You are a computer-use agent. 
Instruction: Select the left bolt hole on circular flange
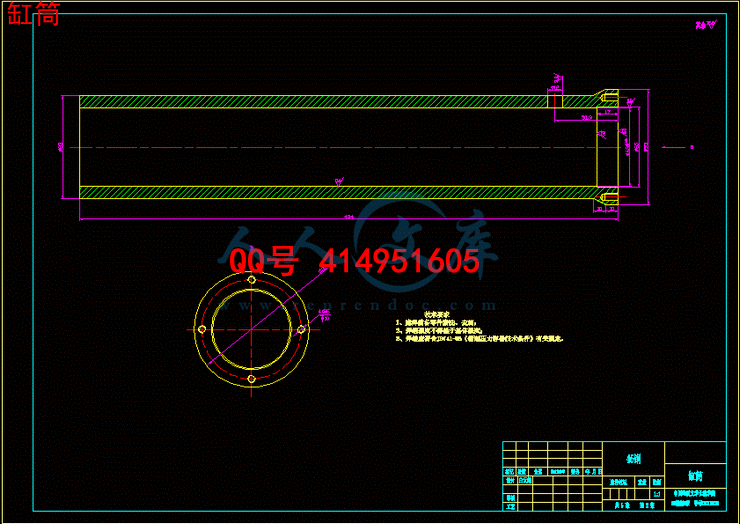(x=202, y=329)
